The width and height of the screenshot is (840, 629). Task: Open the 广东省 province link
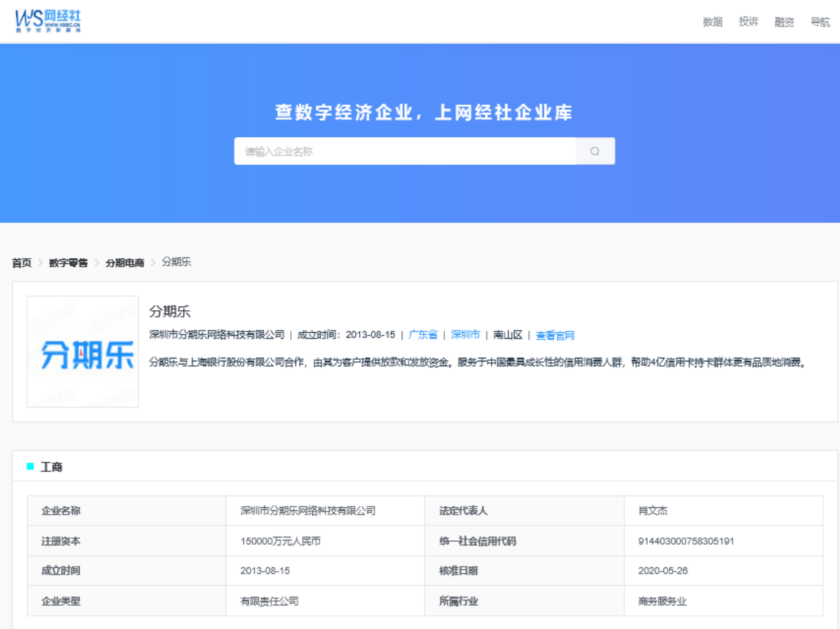pyautogui.click(x=423, y=335)
